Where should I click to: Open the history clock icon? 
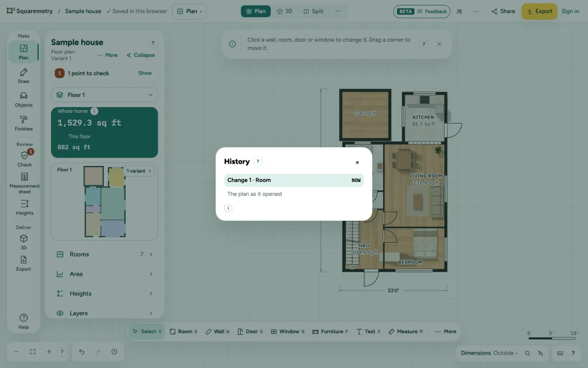tap(114, 352)
